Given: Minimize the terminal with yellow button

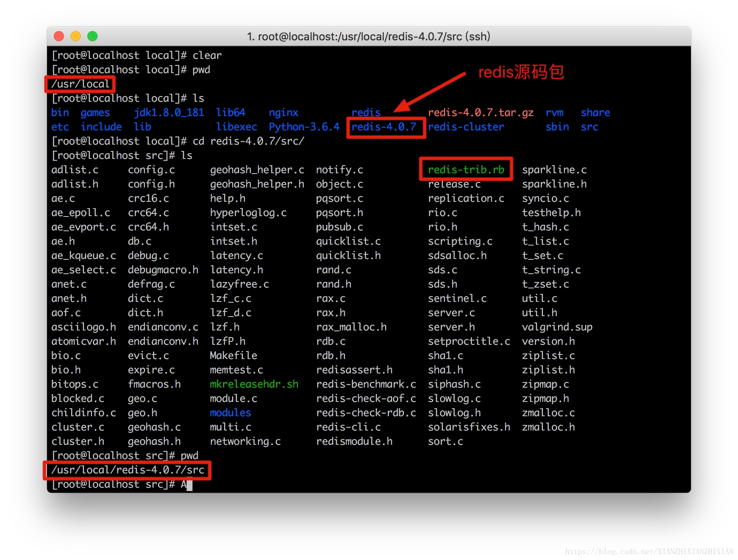Looking at the screenshot, I should click(x=76, y=36).
